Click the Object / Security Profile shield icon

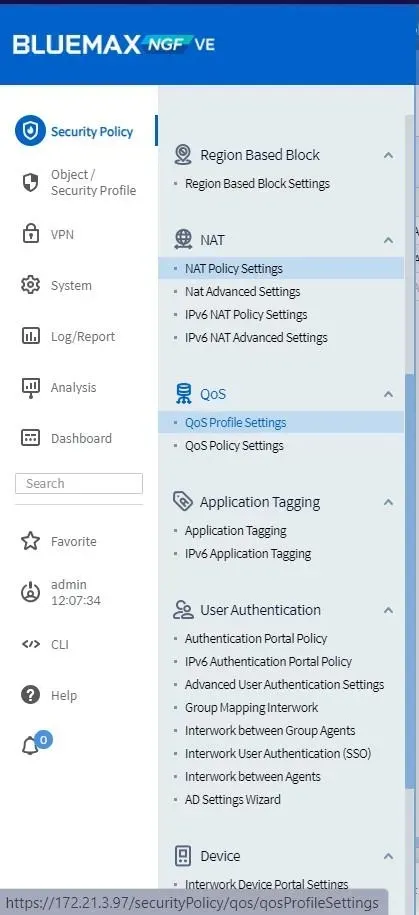click(30, 183)
